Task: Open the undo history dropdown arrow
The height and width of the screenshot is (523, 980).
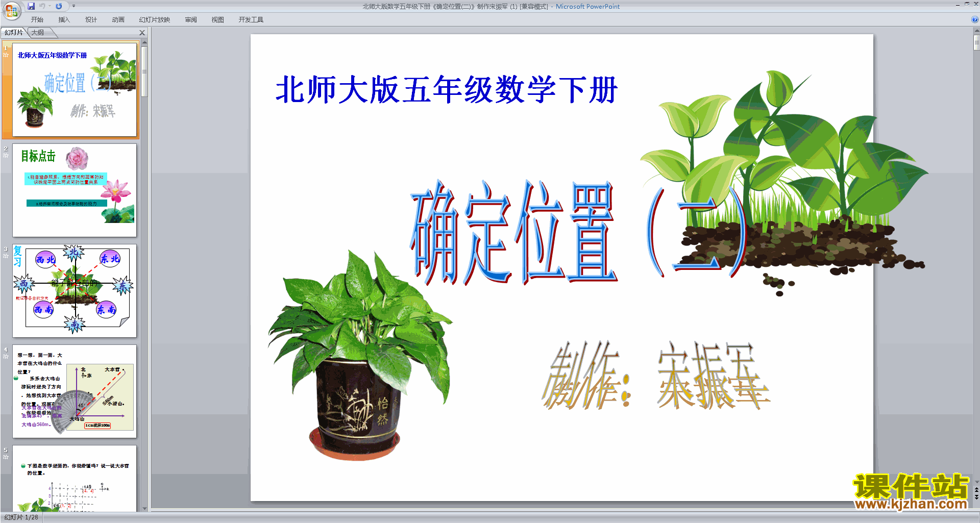Action: tap(50, 6)
